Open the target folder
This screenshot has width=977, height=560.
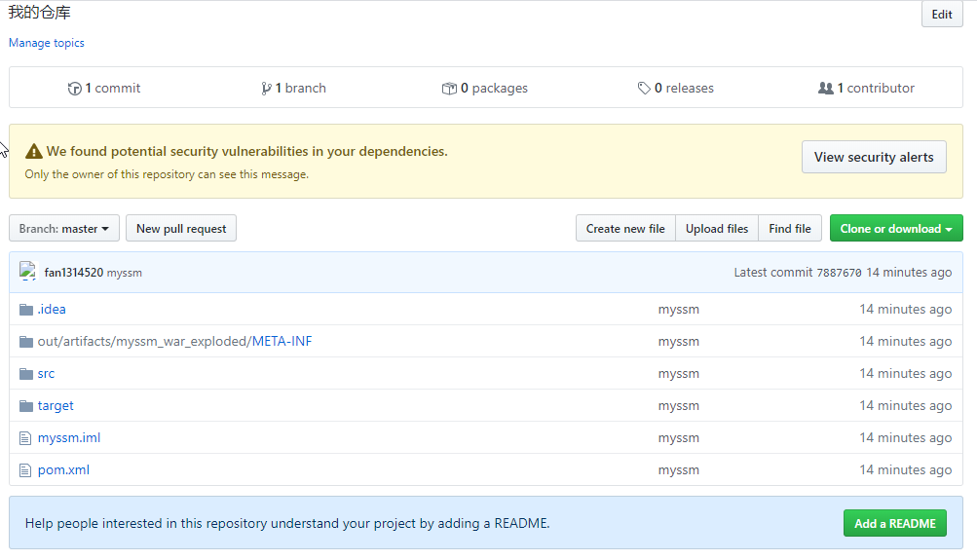(56, 406)
